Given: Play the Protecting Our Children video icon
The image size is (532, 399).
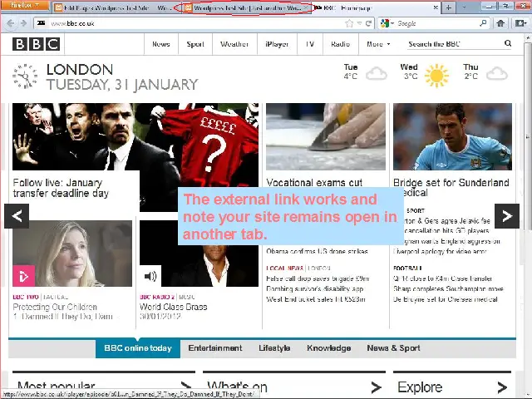Looking at the screenshot, I should [x=24, y=276].
